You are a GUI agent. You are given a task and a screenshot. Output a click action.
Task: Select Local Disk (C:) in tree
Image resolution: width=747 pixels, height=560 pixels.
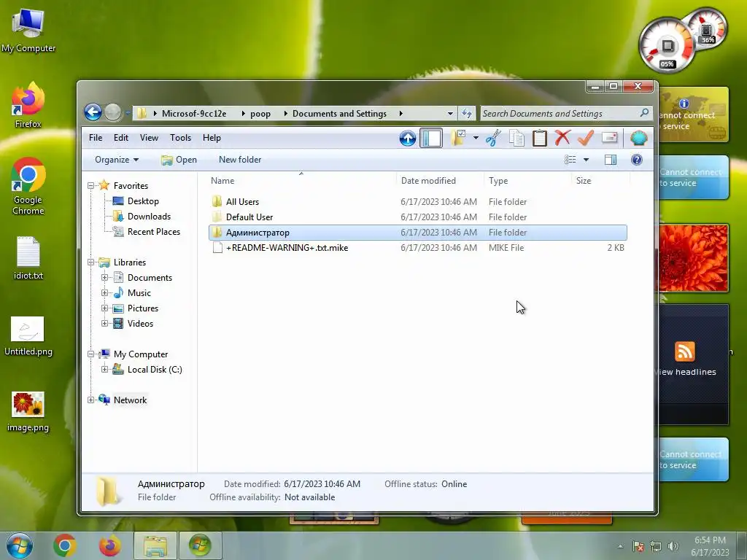click(155, 370)
